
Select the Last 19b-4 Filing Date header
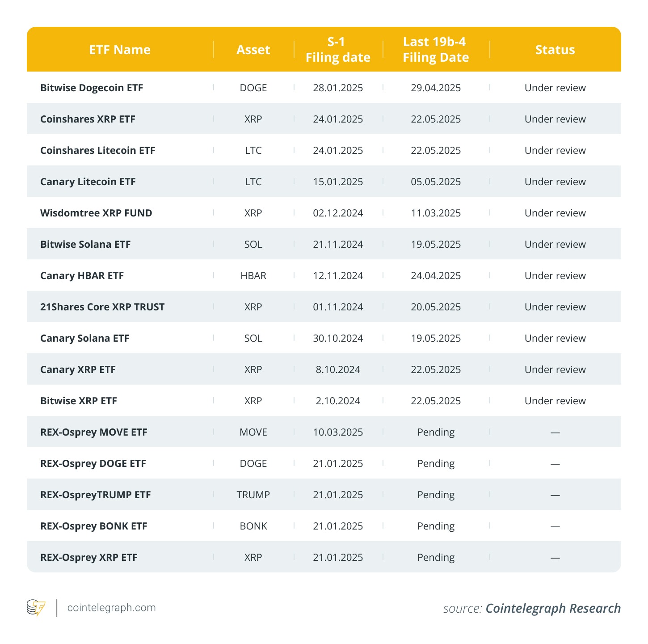[x=436, y=50]
